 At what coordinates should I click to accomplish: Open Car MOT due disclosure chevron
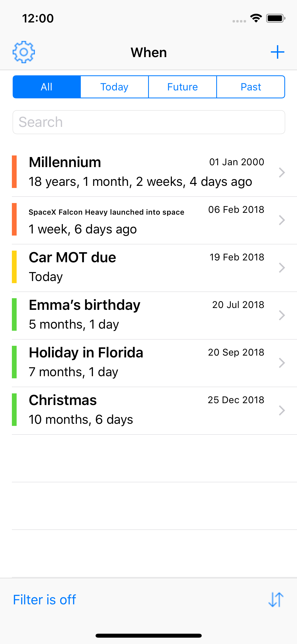point(282,268)
